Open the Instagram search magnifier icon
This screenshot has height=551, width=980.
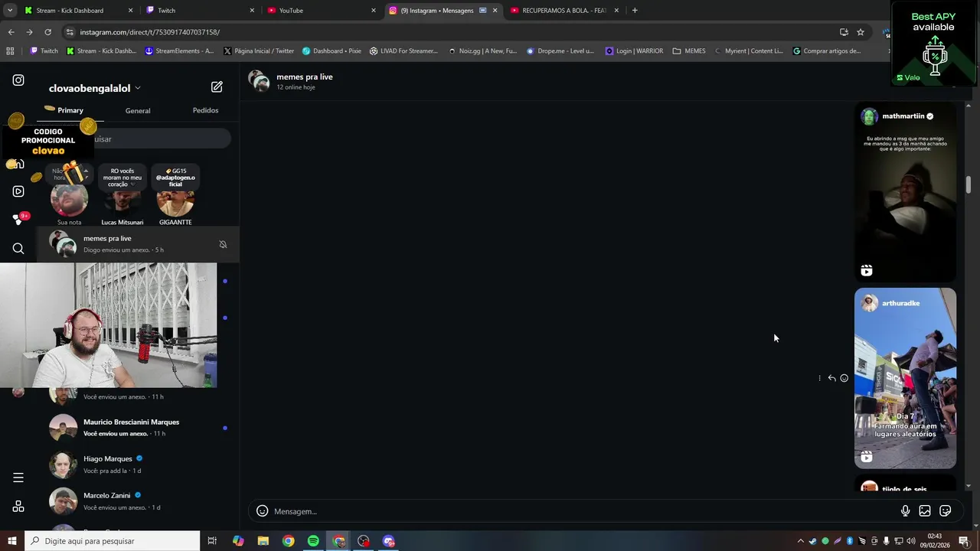(x=18, y=249)
